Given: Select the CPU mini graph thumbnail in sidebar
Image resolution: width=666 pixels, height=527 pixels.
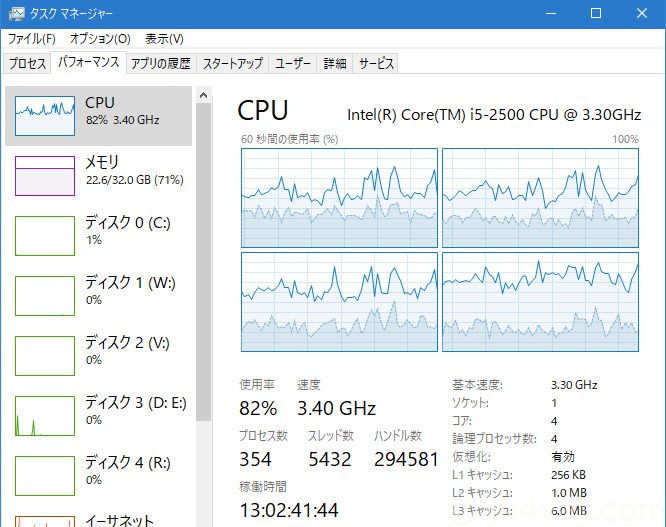Looking at the screenshot, I should pos(45,116).
